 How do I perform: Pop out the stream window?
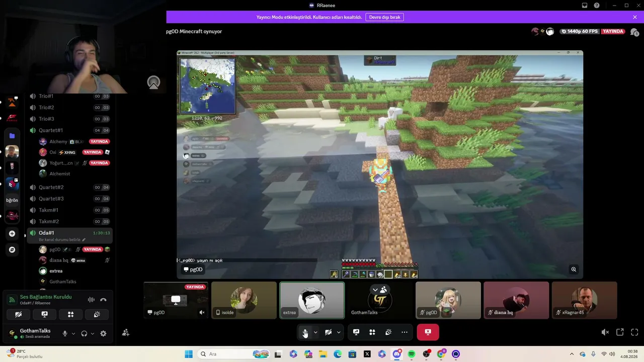pos(620,332)
